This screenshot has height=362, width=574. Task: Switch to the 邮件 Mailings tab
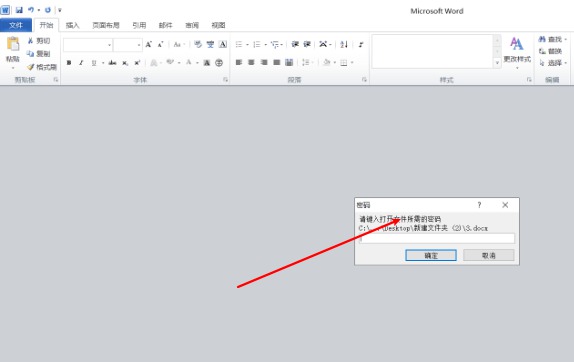point(165,25)
